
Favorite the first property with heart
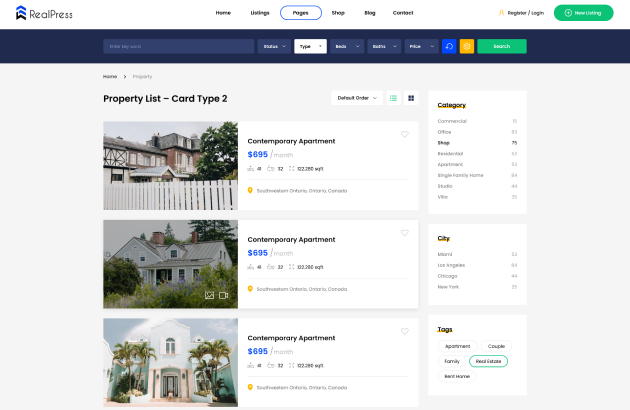pyautogui.click(x=405, y=134)
